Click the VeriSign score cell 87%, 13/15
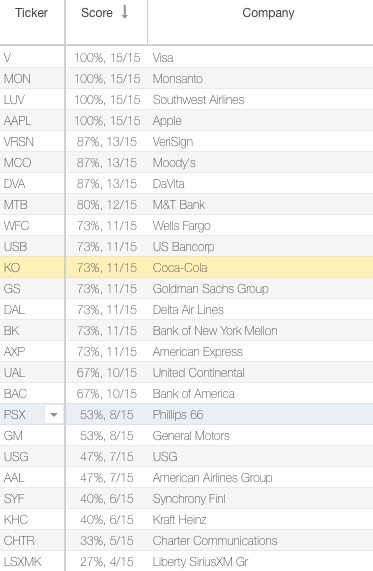The width and height of the screenshot is (373, 571). click(107, 142)
